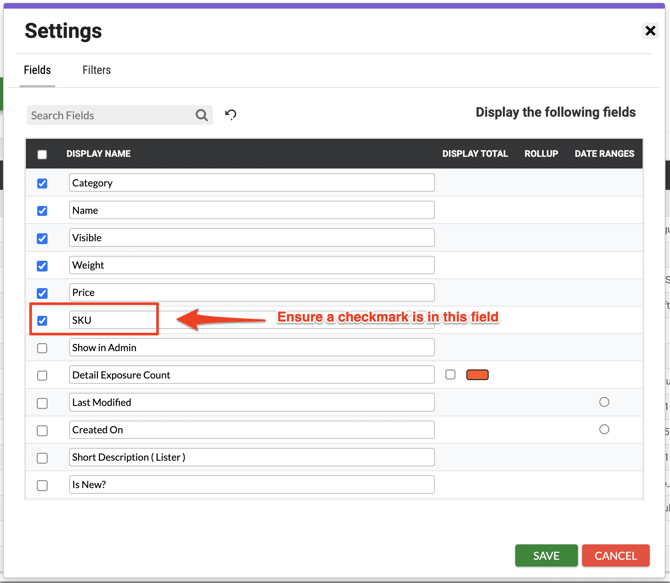Uncheck the SKU field checkbox
The image size is (670, 583).
click(x=42, y=321)
